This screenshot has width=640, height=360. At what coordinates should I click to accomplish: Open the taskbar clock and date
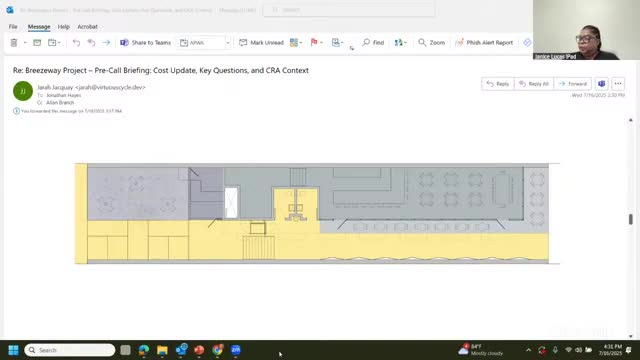click(x=610, y=350)
